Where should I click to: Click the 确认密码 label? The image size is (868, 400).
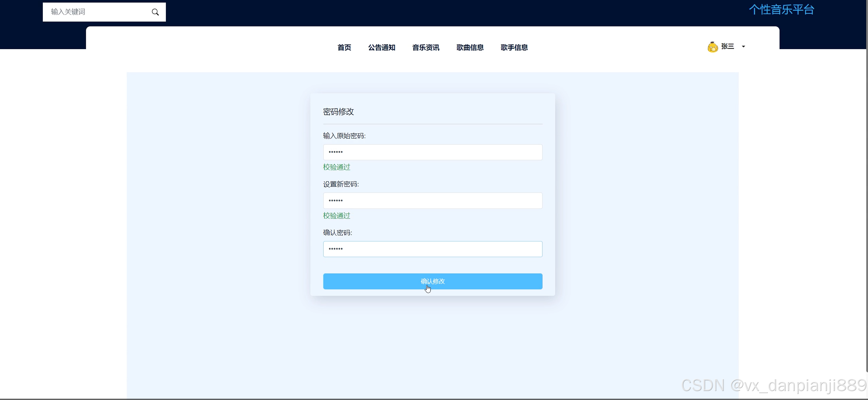pyautogui.click(x=337, y=233)
